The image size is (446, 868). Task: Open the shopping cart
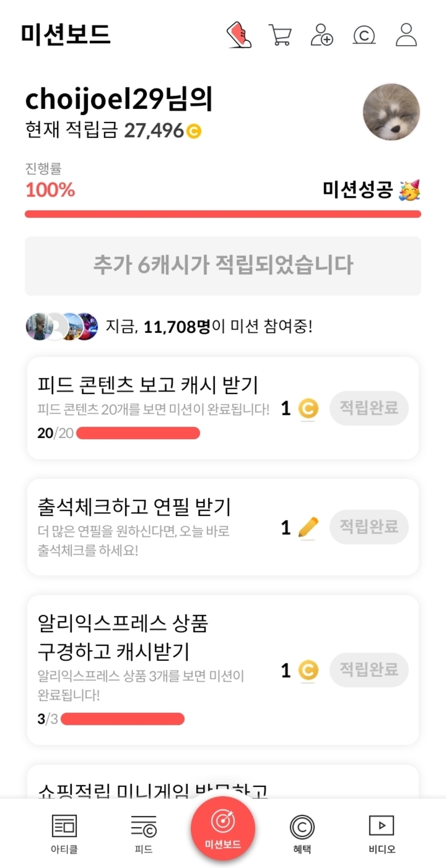(279, 35)
